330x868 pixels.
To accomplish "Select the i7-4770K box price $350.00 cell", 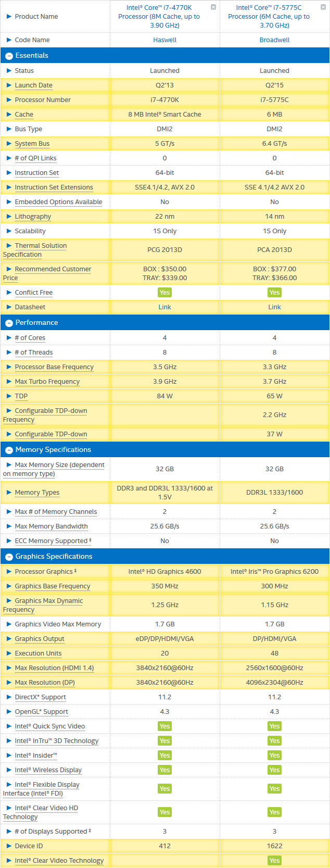I will 164,269.
